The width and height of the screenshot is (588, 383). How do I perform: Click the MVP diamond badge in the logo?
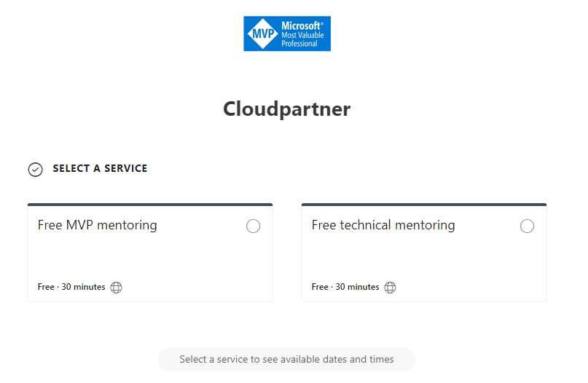coord(262,33)
